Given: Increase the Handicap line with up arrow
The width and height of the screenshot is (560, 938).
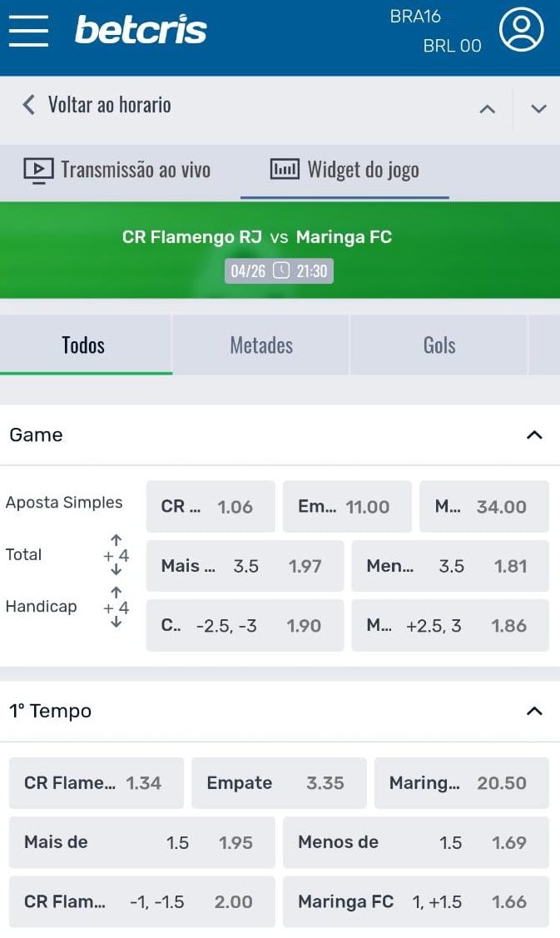Looking at the screenshot, I should pyautogui.click(x=116, y=593).
